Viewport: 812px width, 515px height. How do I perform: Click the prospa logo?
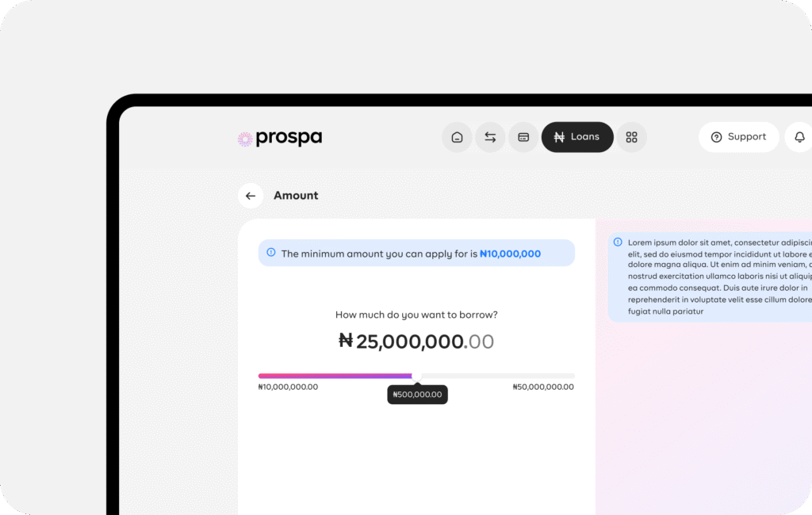[280, 138]
